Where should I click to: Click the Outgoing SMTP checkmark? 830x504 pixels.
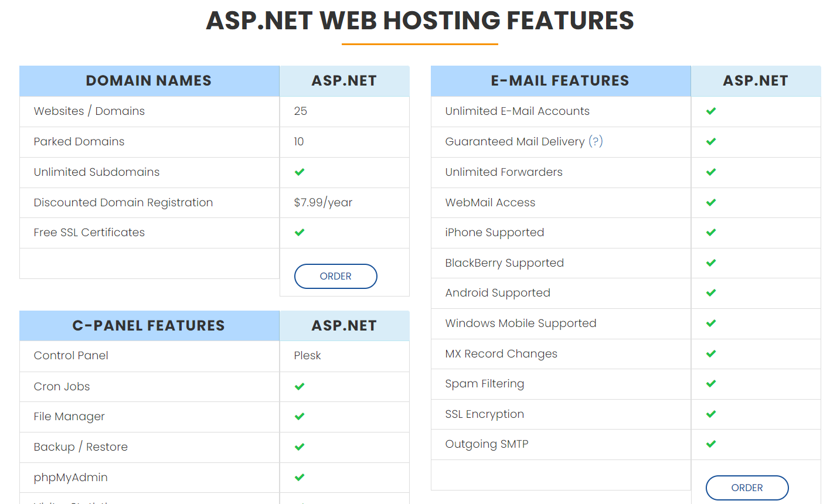point(711,444)
